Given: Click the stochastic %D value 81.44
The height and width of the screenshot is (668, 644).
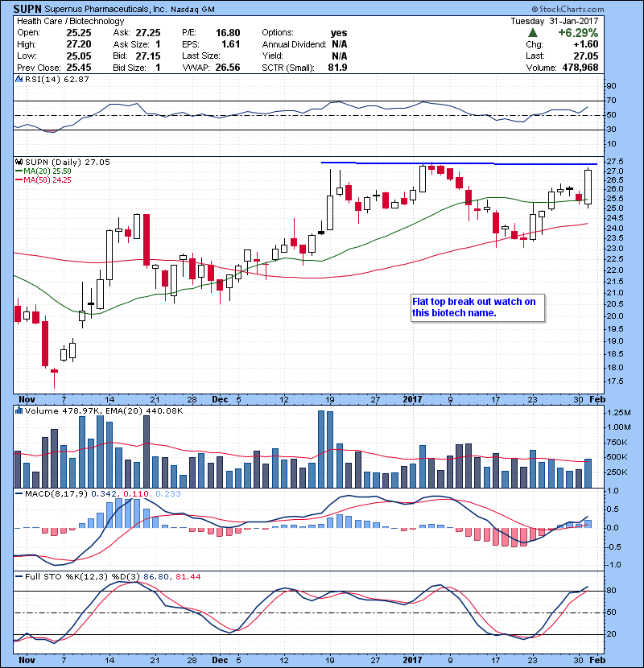Looking at the screenshot, I should 188,576.
